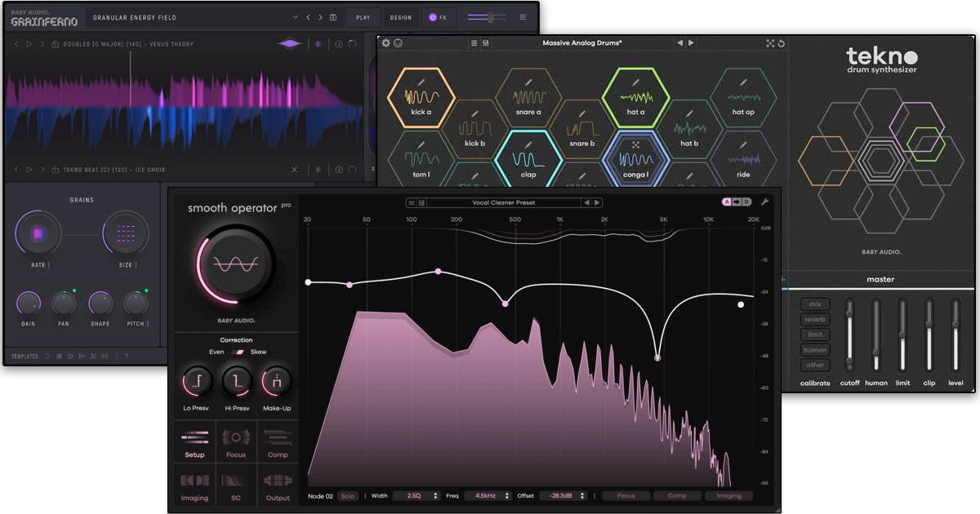Edit the snare a pad with its pencil
The image size is (980, 514).
point(528,82)
